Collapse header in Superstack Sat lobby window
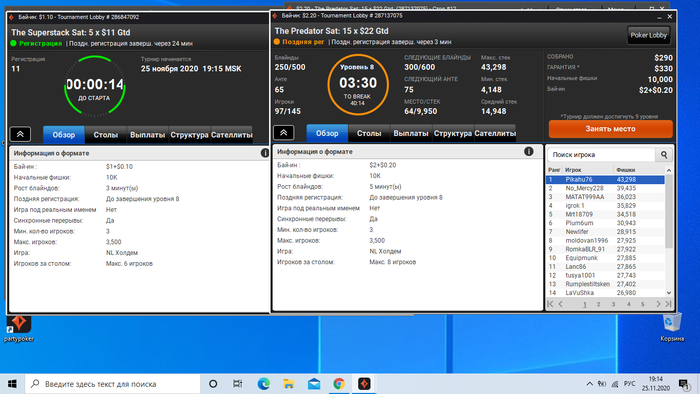This screenshot has width=700, height=394. [x=20, y=134]
